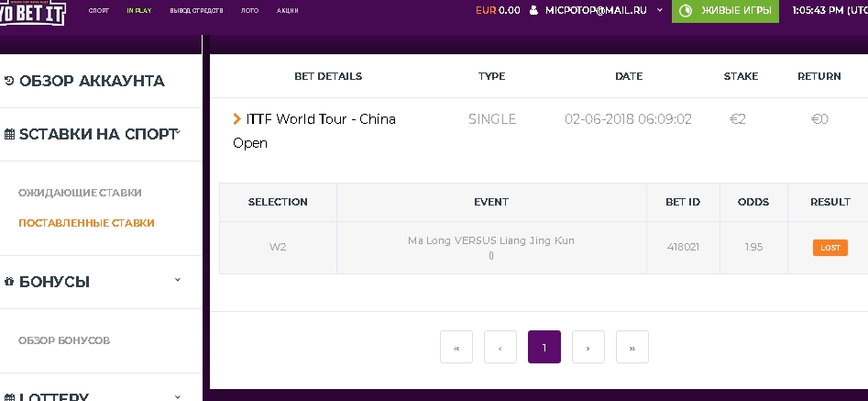This screenshot has width=868, height=401.
Task: Click ITTF World Tour - China Open
Action: coord(314,130)
